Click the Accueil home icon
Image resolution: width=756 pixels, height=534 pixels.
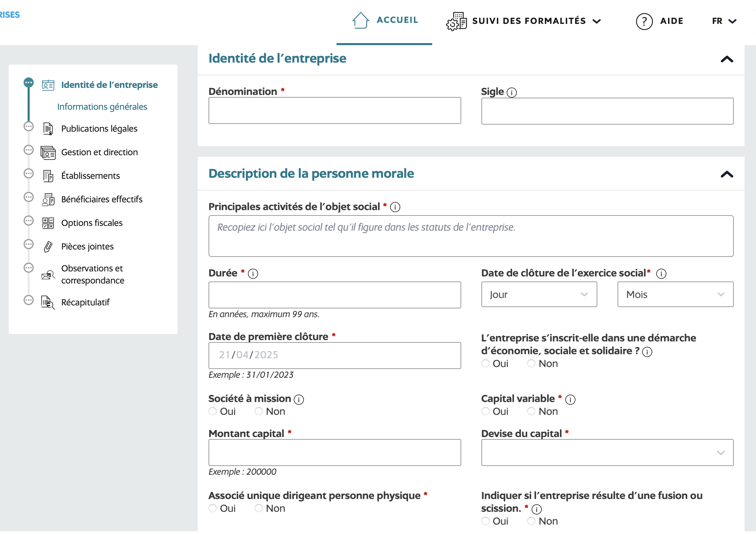360,21
